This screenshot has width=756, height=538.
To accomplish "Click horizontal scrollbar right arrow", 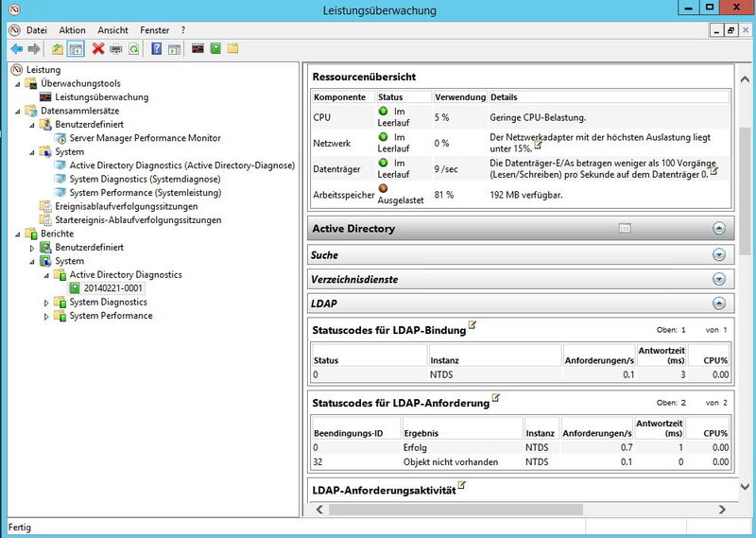I will coord(722,510).
